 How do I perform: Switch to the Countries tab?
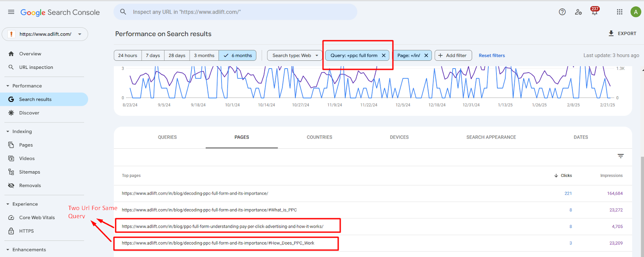pyautogui.click(x=320, y=137)
